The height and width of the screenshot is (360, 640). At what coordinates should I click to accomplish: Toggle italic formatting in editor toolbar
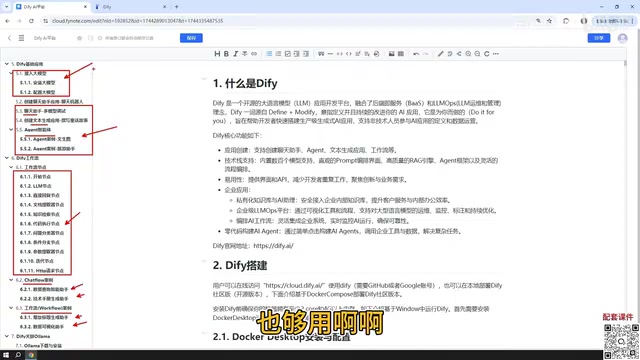(236, 54)
